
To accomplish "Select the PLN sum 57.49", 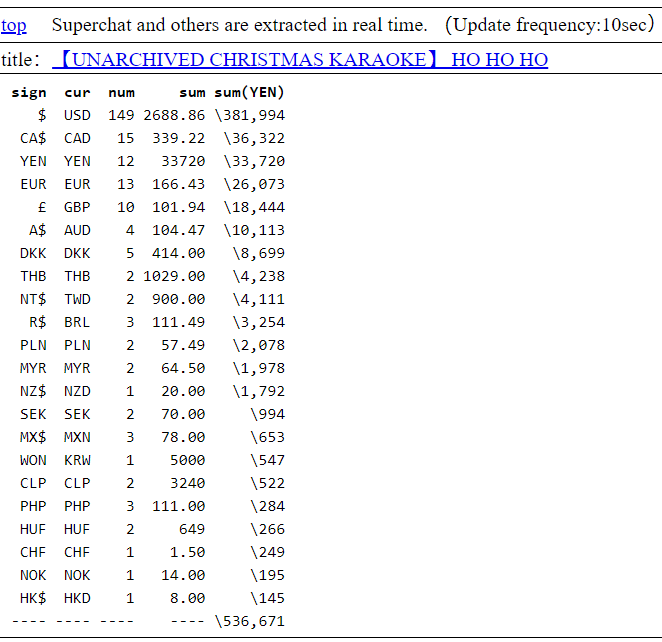I will click(x=183, y=345).
